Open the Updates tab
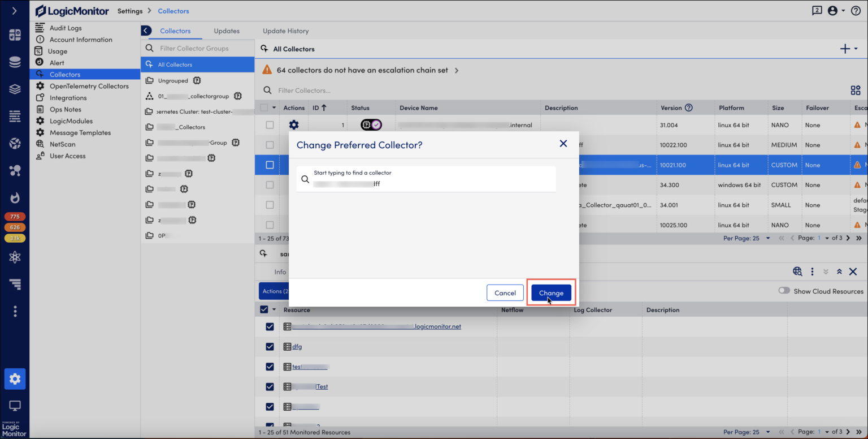 point(227,31)
